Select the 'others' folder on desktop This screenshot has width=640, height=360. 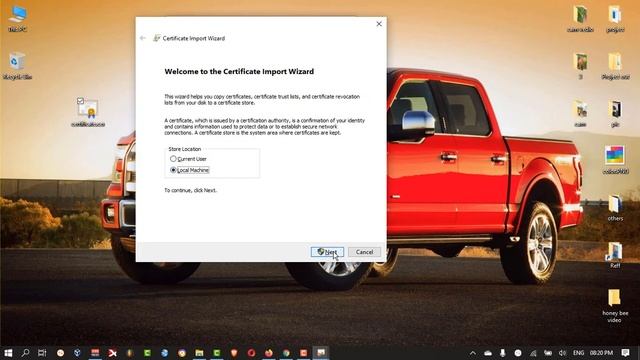[x=615, y=208]
